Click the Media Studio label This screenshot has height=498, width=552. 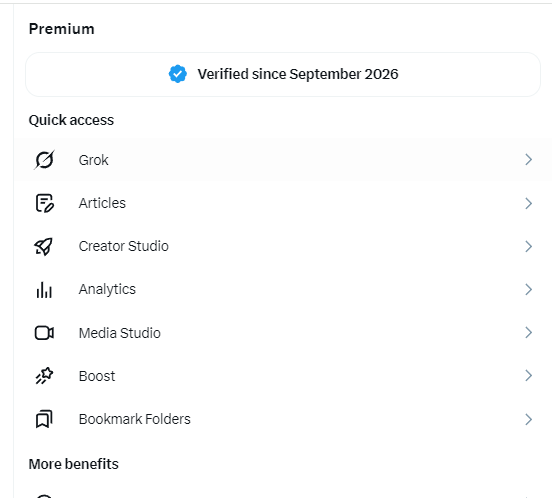(120, 333)
